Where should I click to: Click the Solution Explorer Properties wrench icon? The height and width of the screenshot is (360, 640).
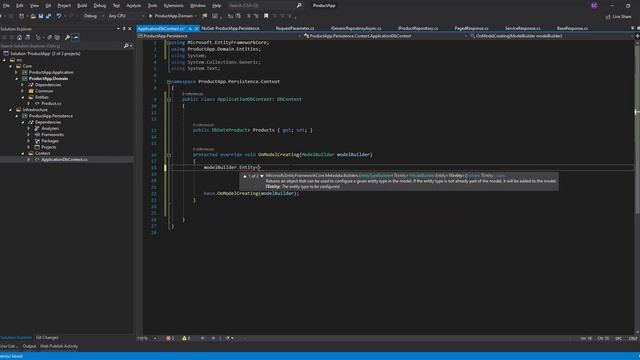point(67,37)
